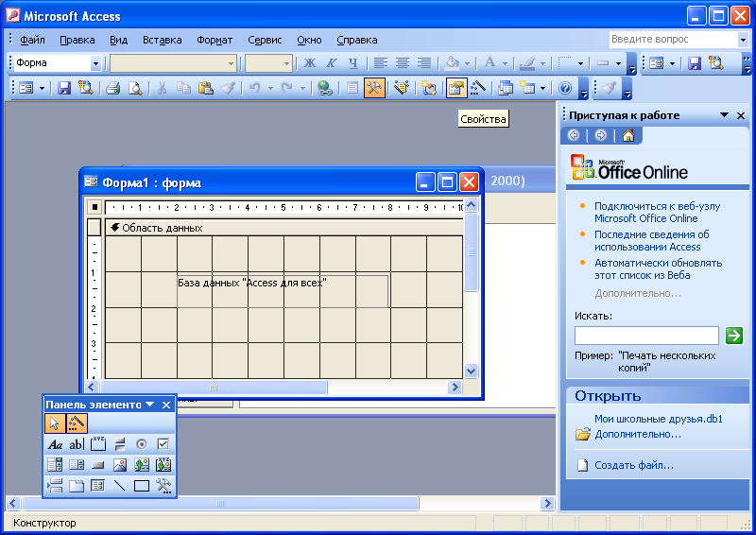Expand the font color dropdown arrow
This screenshot has height=535, width=756.
(505, 63)
